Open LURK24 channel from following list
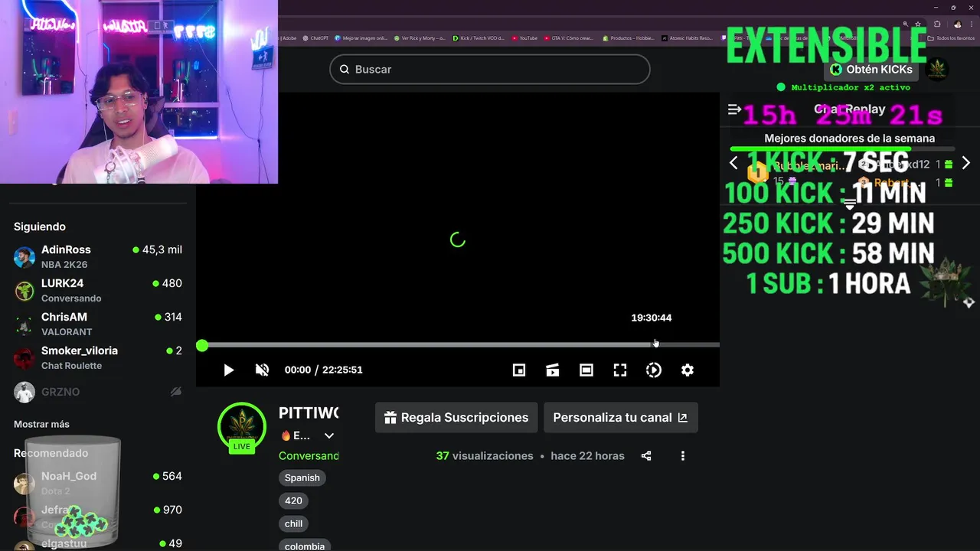The height and width of the screenshot is (551, 980). 97,291
